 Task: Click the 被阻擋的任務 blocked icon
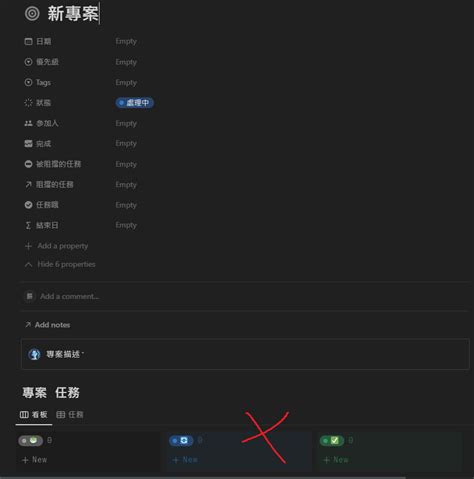(x=28, y=164)
